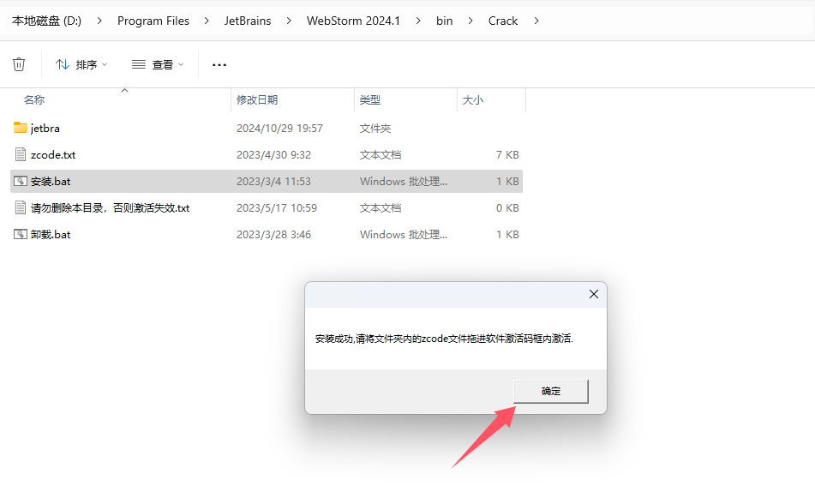Click the 确定 button in dialog
Image resolution: width=815 pixels, height=504 pixels.
(550, 391)
